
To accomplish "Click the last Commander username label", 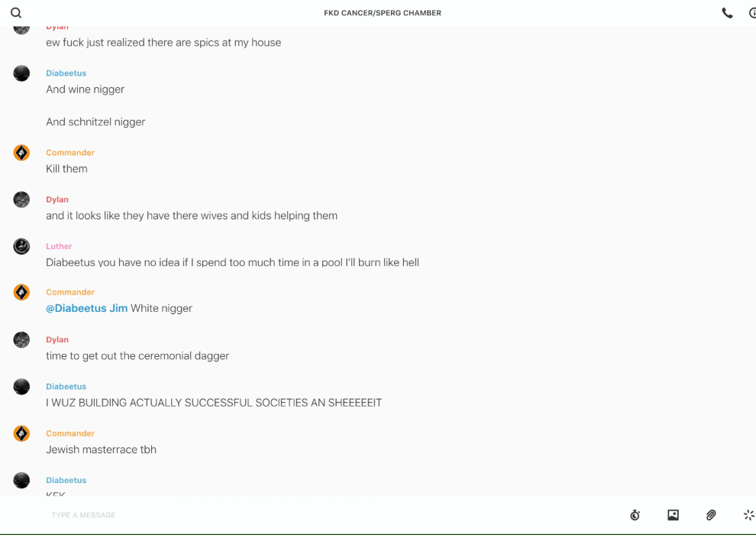I will pyautogui.click(x=70, y=433).
